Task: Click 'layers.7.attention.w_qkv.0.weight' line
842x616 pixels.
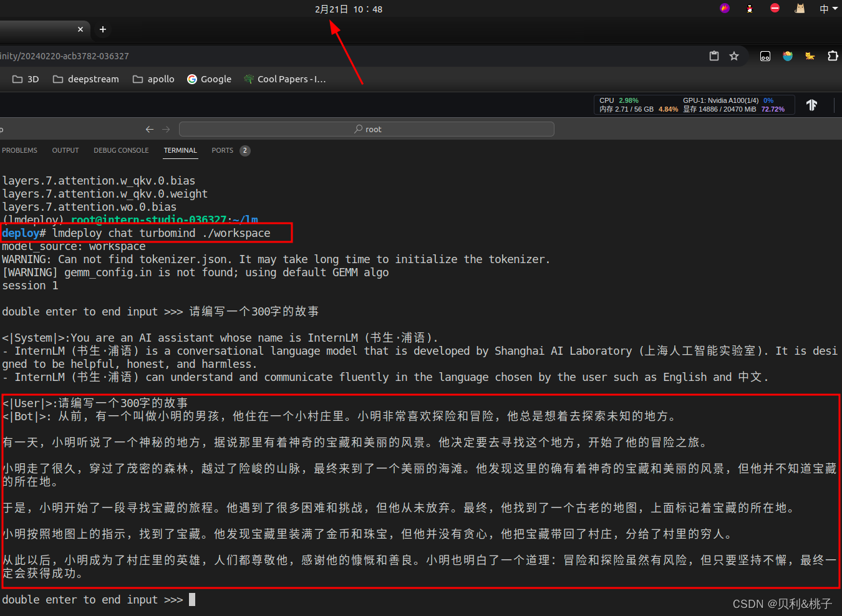Action: click(105, 194)
